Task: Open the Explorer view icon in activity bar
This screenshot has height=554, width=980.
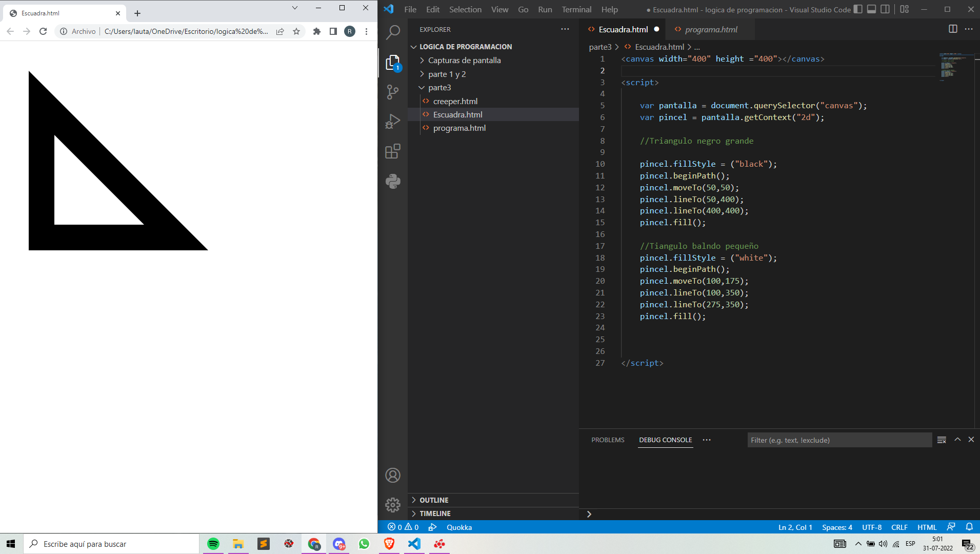Action: point(393,63)
